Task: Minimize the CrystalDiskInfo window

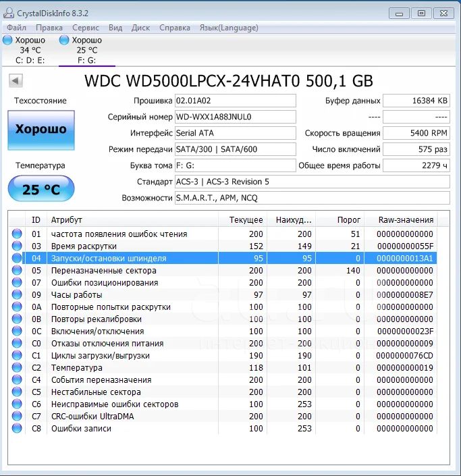Action: coord(399,14)
